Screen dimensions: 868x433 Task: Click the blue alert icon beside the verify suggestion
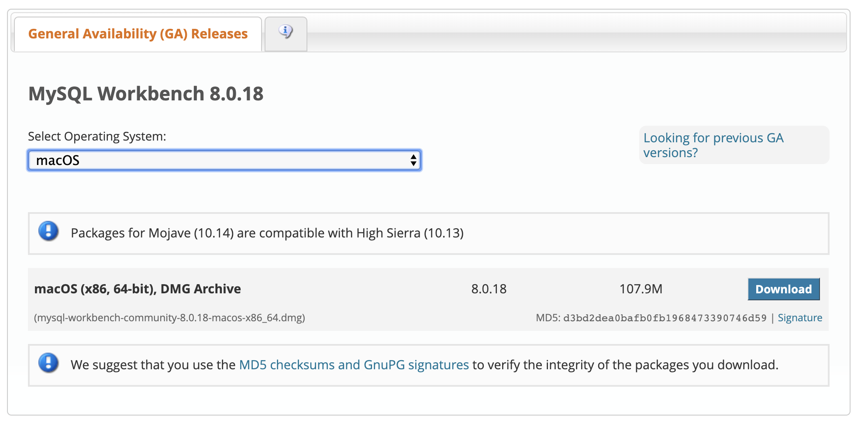click(x=48, y=363)
